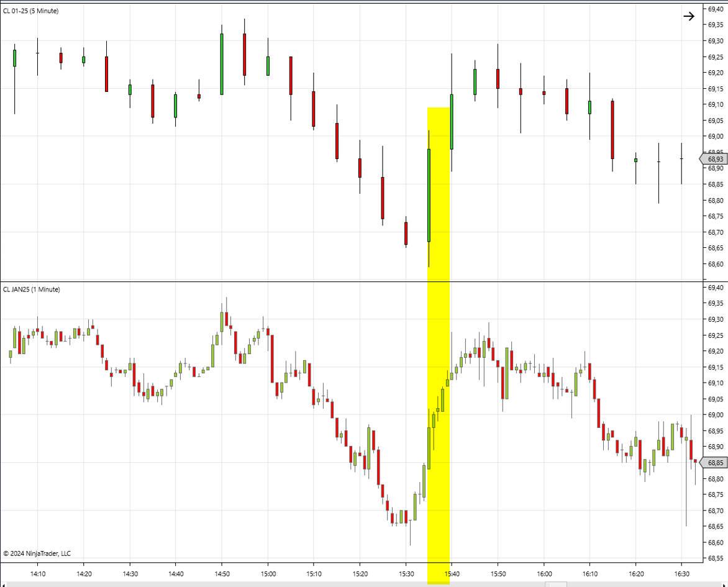Click the 16:10 time axis label
This screenshot has height=587, width=728.
(x=589, y=573)
